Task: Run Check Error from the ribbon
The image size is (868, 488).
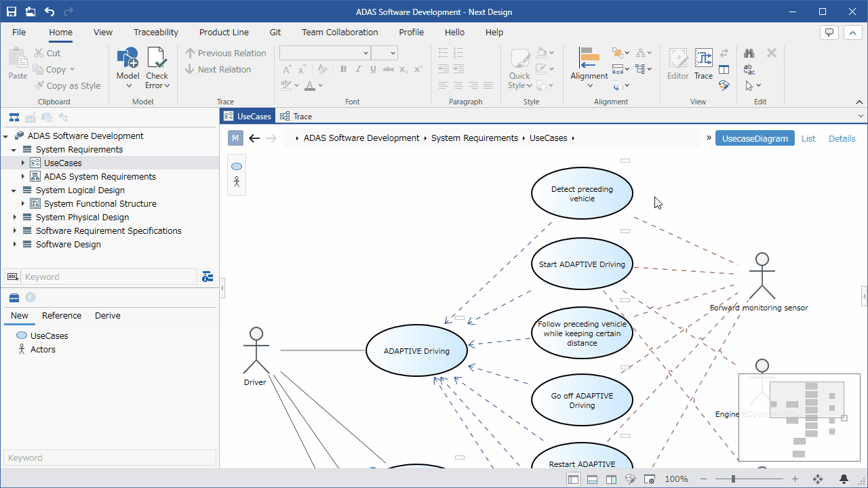Action: [x=157, y=68]
